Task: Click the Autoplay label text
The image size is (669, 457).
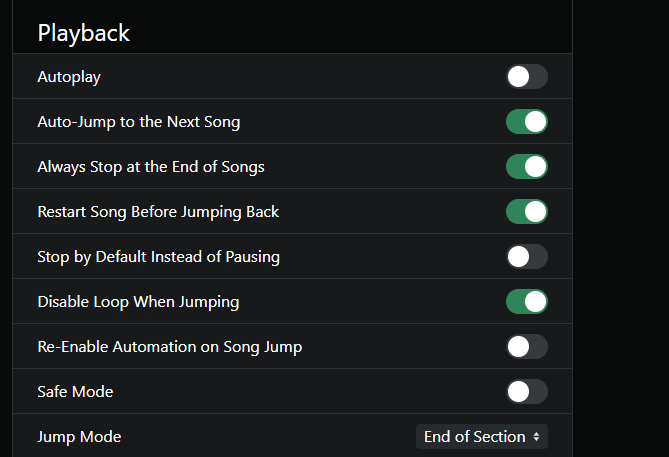Action: 69,77
